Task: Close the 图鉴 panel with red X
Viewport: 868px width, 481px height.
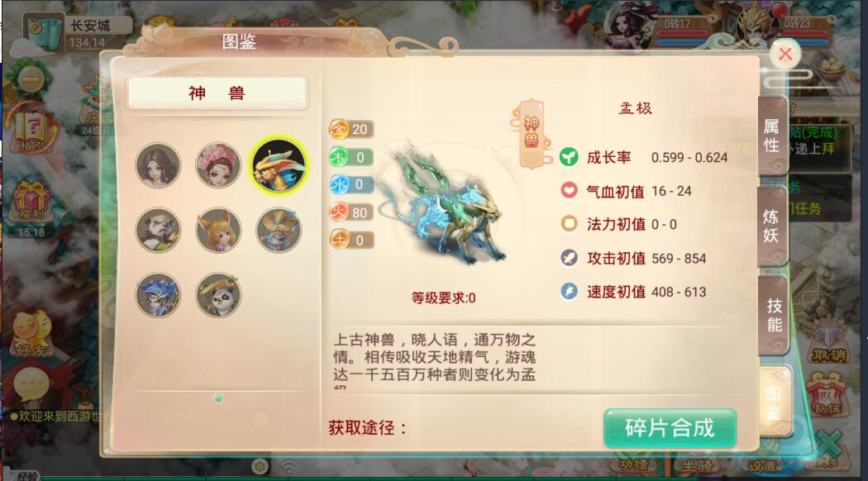Action: 785,55
